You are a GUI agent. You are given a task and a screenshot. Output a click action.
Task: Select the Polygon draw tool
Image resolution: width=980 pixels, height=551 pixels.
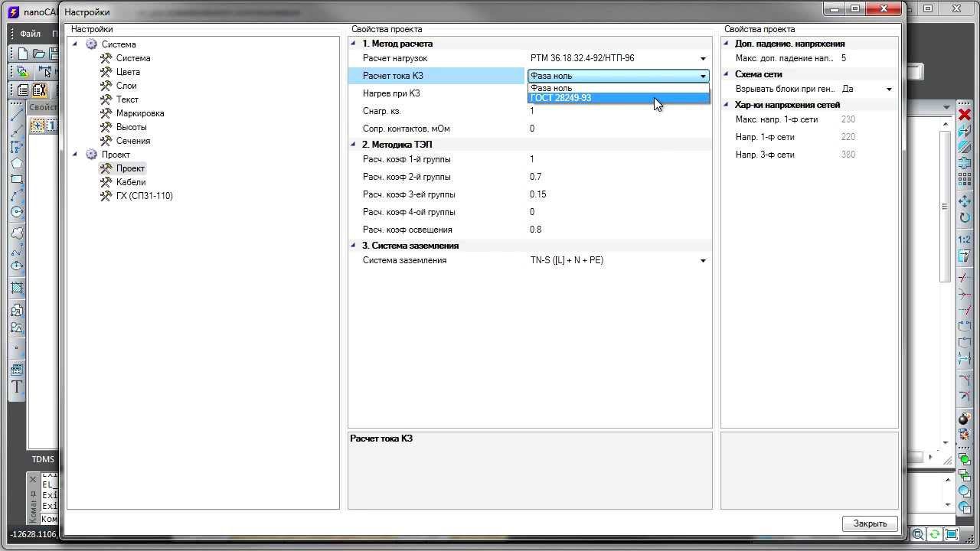pos(17,163)
